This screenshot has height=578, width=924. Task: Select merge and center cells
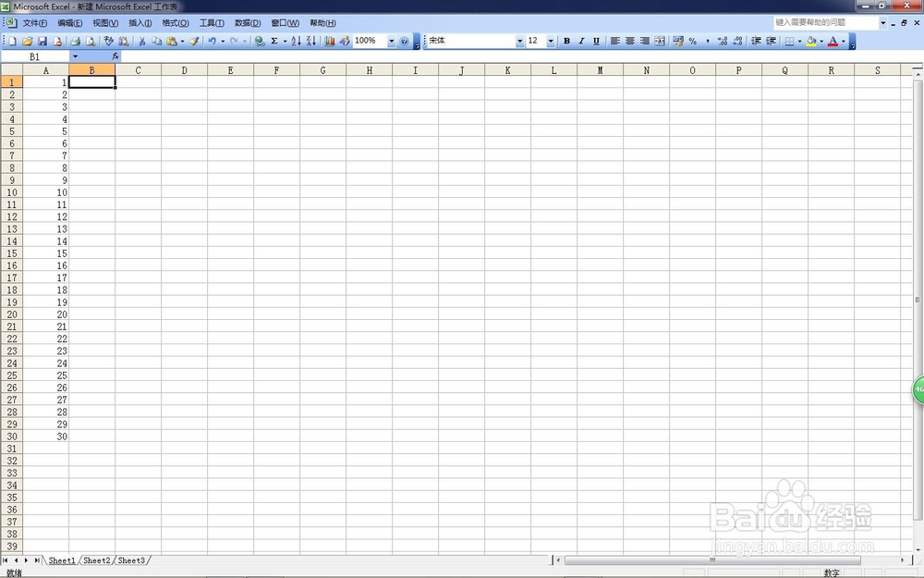[x=660, y=41]
